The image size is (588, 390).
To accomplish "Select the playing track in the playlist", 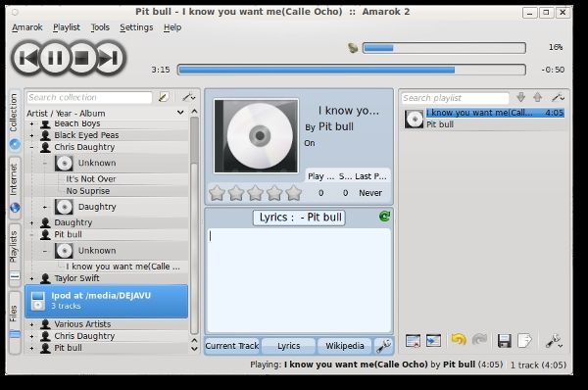I will click(484, 119).
